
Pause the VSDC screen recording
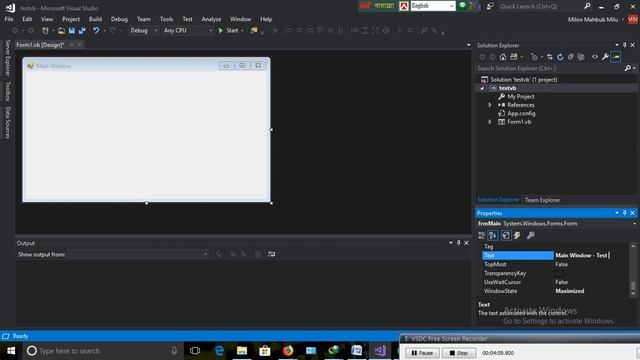tap(422, 353)
